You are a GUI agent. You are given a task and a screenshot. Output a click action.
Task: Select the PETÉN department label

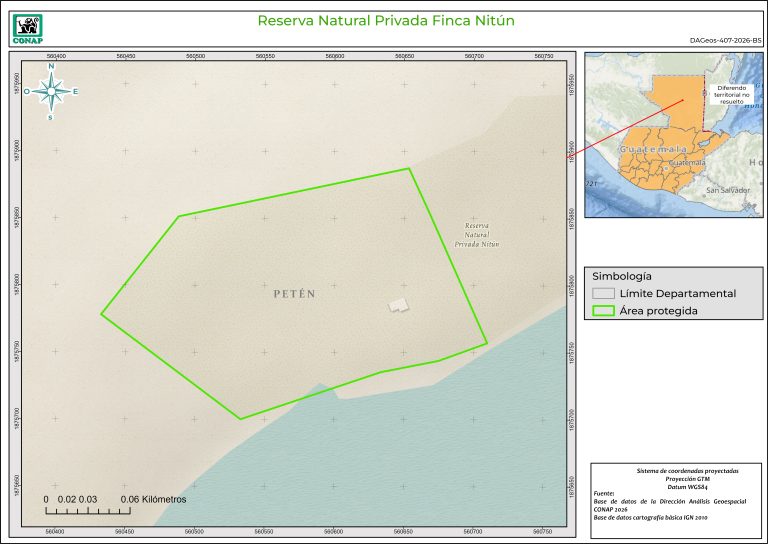tap(294, 294)
